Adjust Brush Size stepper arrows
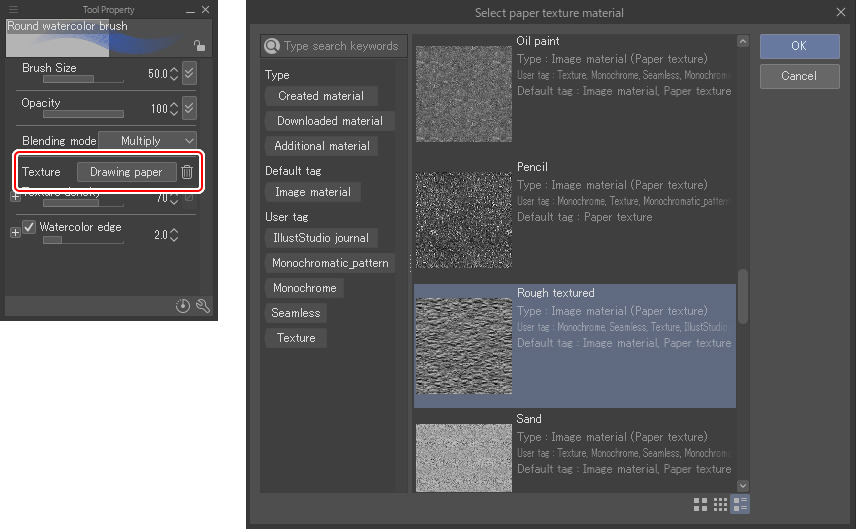 pyautogui.click(x=174, y=74)
